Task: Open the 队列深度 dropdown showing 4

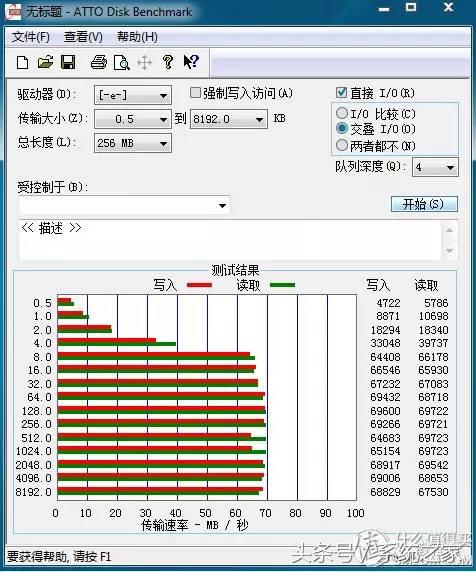Action: click(x=435, y=167)
